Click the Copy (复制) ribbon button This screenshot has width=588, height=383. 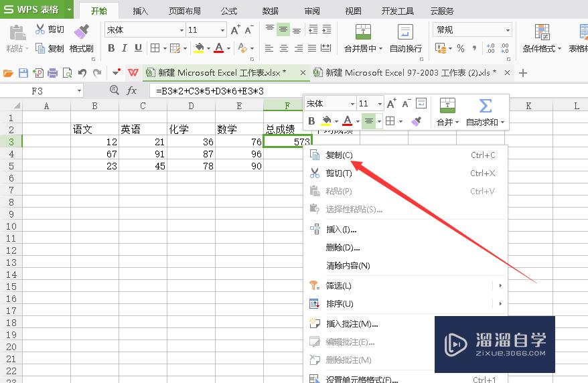pyautogui.click(x=50, y=48)
